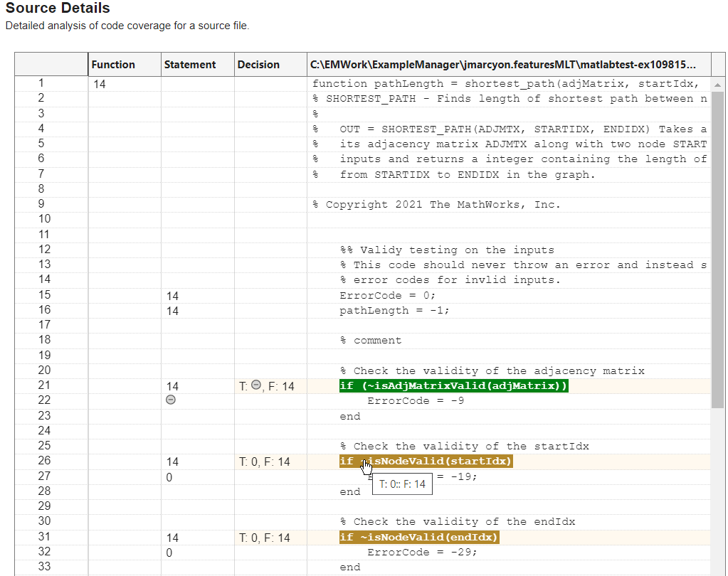Click the file path column header
Image resolution: width=728 pixels, height=576 pixels.
pyautogui.click(x=503, y=65)
